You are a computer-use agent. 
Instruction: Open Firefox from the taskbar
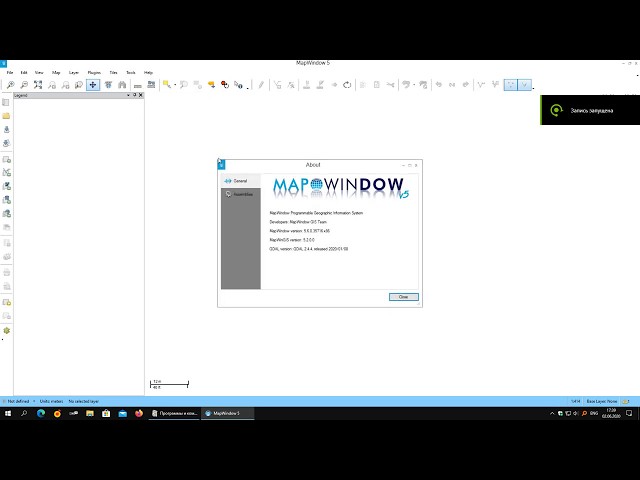[139, 413]
